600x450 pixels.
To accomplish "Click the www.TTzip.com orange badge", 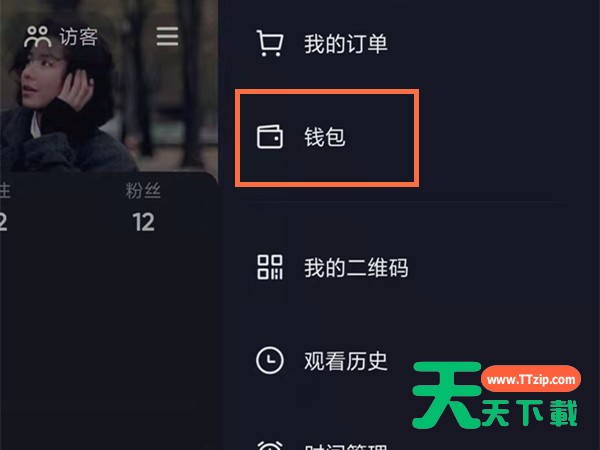I will pyautogui.click(x=531, y=379).
